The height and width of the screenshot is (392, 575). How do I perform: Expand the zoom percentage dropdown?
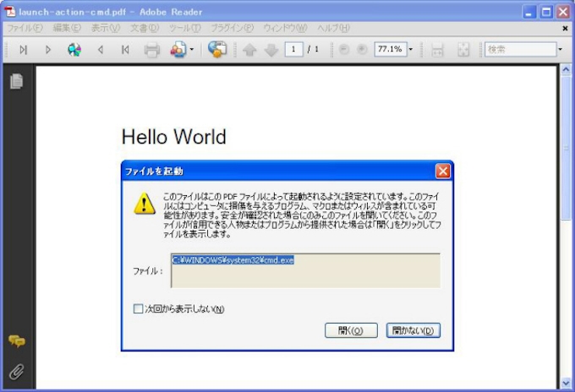click(410, 50)
